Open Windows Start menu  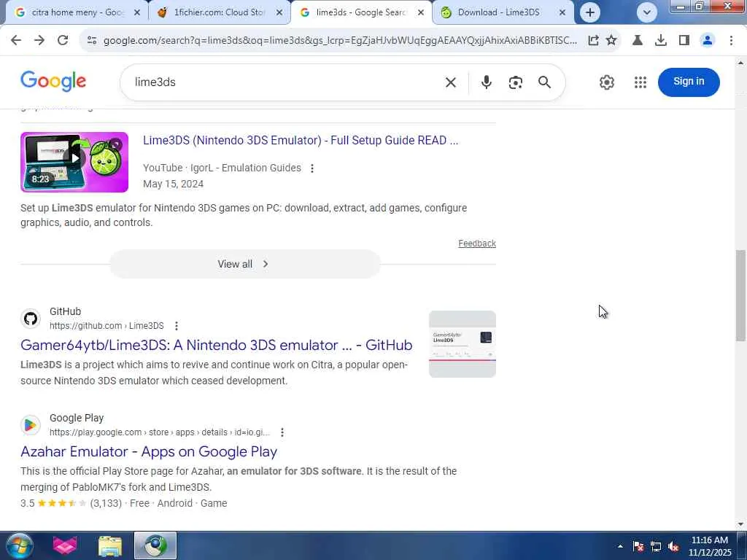(18, 545)
